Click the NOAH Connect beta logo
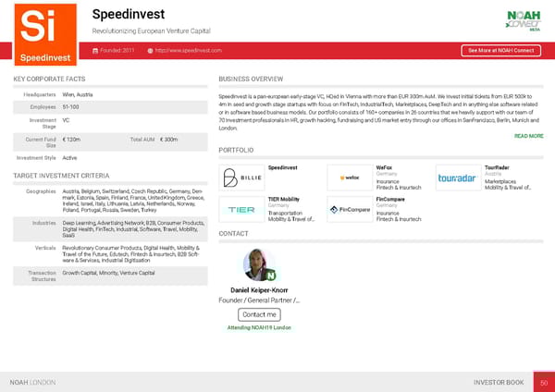The image size is (555, 392). coord(522,20)
